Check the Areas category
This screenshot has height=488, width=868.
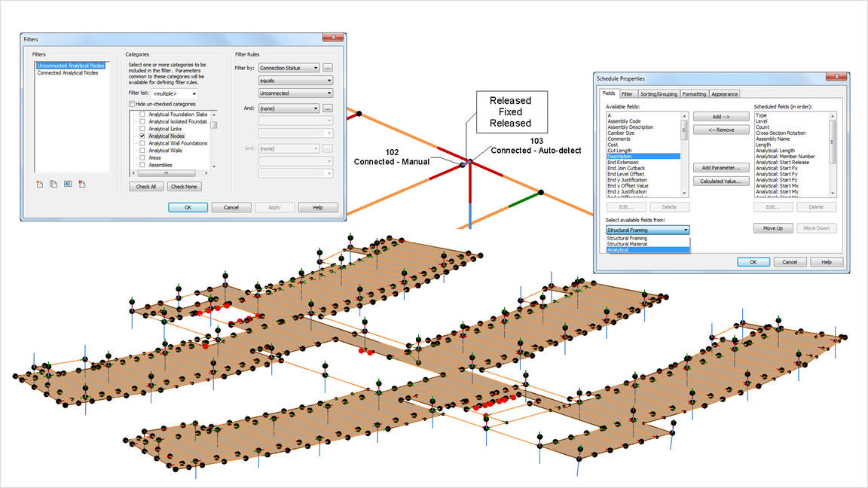[142, 157]
